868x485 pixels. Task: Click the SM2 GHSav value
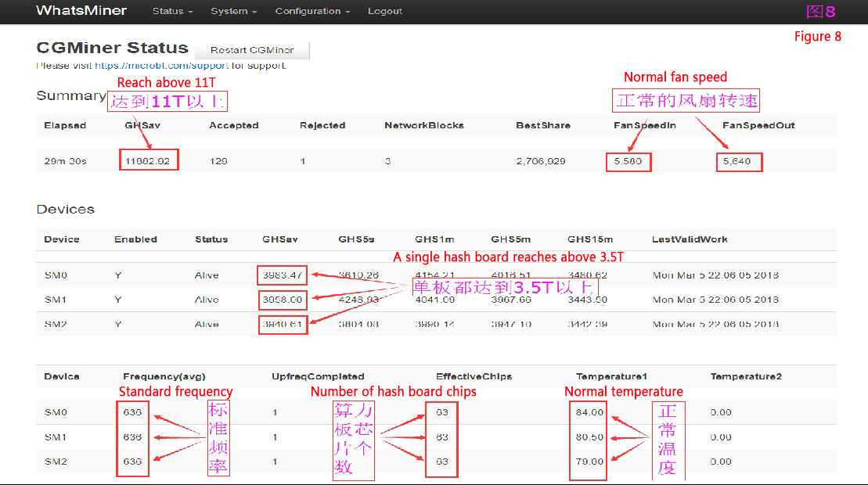point(283,324)
